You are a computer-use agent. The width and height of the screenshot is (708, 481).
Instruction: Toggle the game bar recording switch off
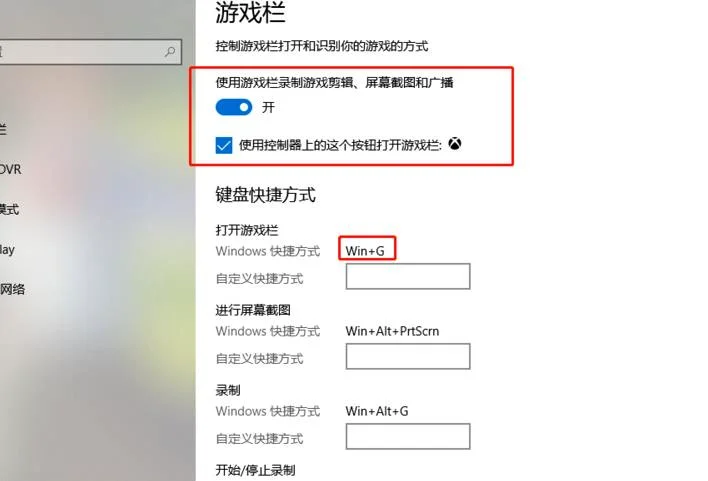click(234, 107)
